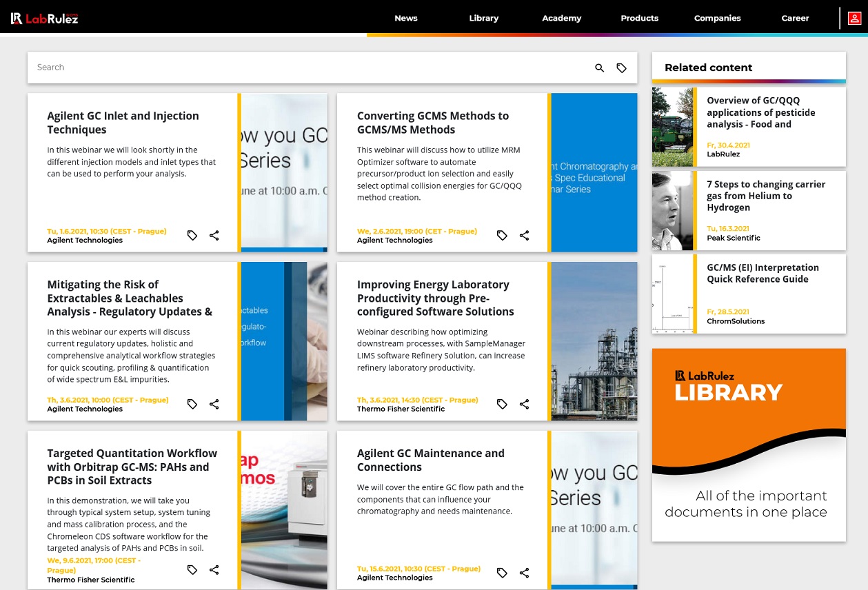The width and height of the screenshot is (868, 590).
Task: Open the Library menu
Action: 484,18
